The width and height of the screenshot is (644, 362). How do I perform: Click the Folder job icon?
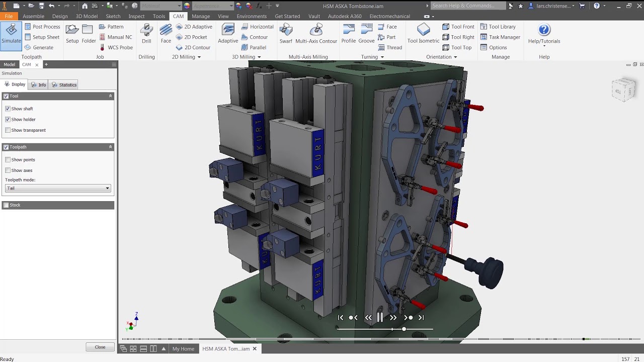click(x=89, y=35)
